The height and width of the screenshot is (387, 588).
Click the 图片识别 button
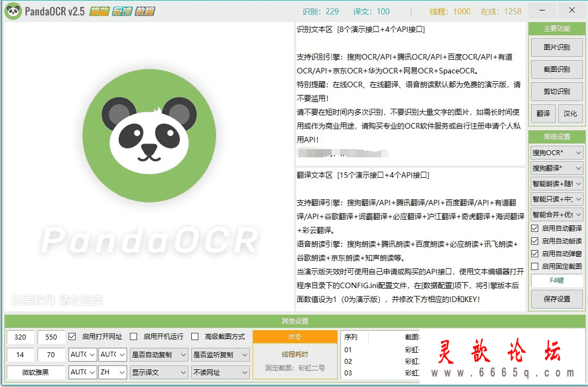tap(556, 47)
